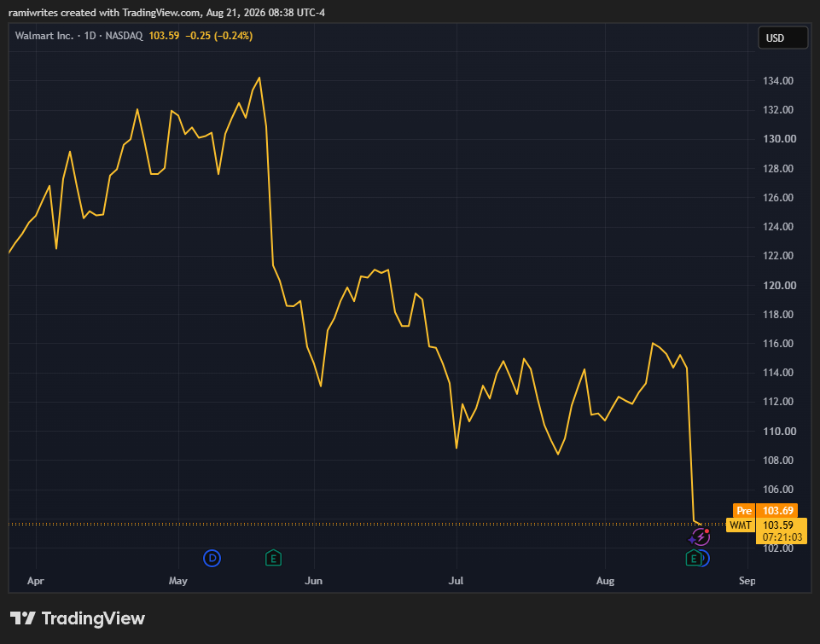
Task: Click the 106.00 price scale label
Action: tap(777, 490)
